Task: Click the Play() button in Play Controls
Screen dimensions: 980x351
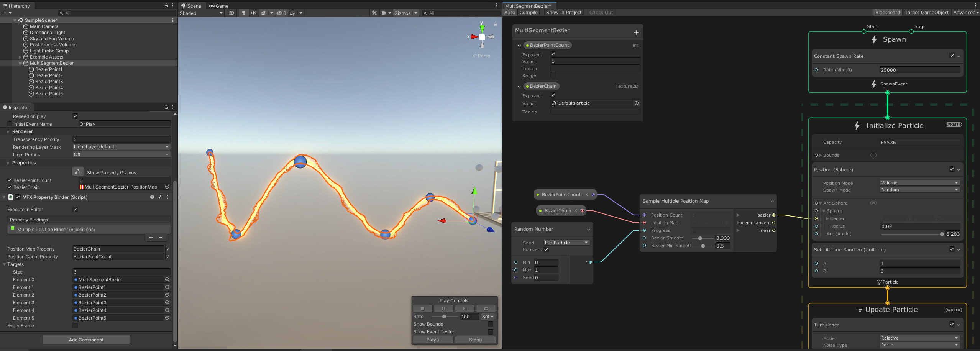Action: pyautogui.click(x=433, y=340)
